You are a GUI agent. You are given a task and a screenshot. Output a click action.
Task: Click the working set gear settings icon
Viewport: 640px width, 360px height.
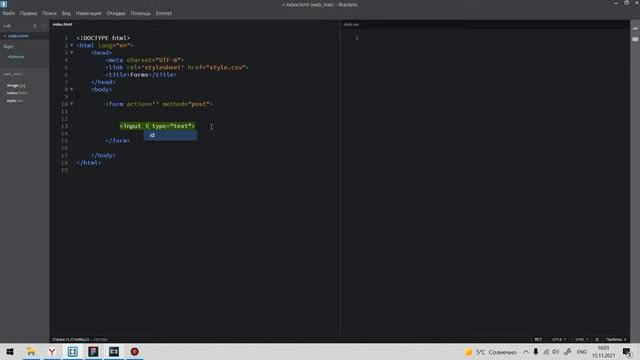pyautogui.click(x=35, y=26)
